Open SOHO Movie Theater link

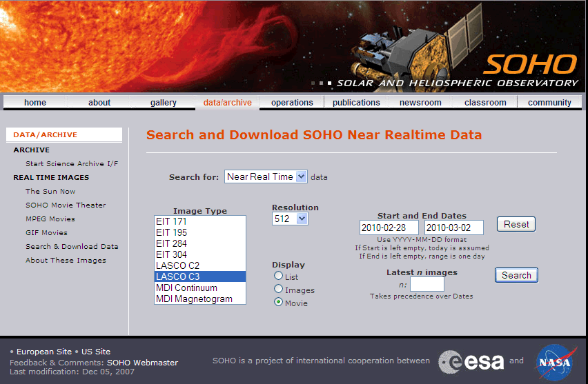click(x=66, y=205)
